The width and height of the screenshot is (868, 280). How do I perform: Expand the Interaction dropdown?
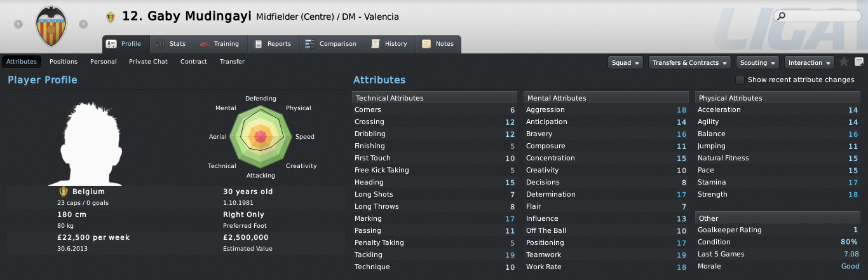point(810,62)
